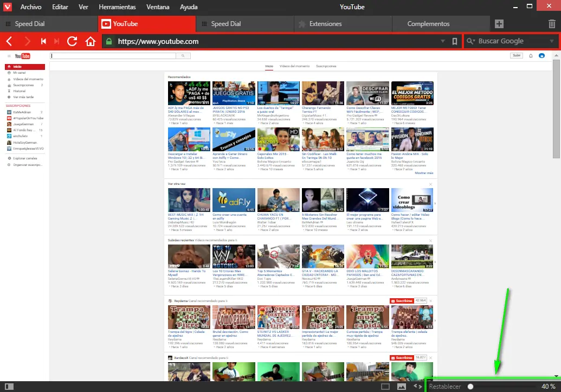
Task: Subscribe to the Reydama channel
Action: [x=402, y=301]
